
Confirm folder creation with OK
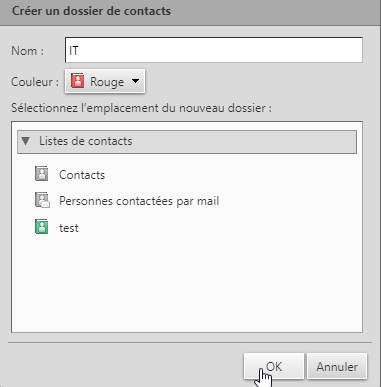click(x=274, y=366)
